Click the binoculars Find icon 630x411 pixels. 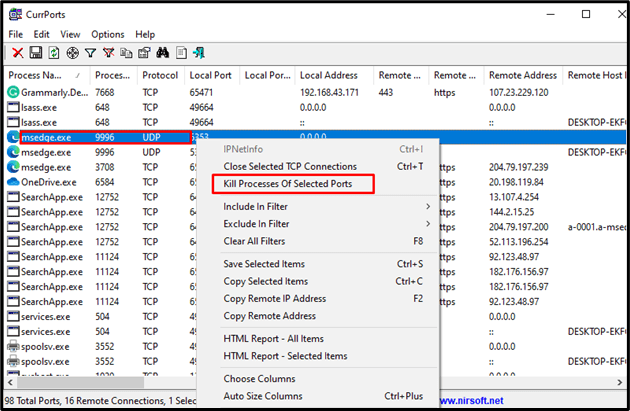coord(162,53)
